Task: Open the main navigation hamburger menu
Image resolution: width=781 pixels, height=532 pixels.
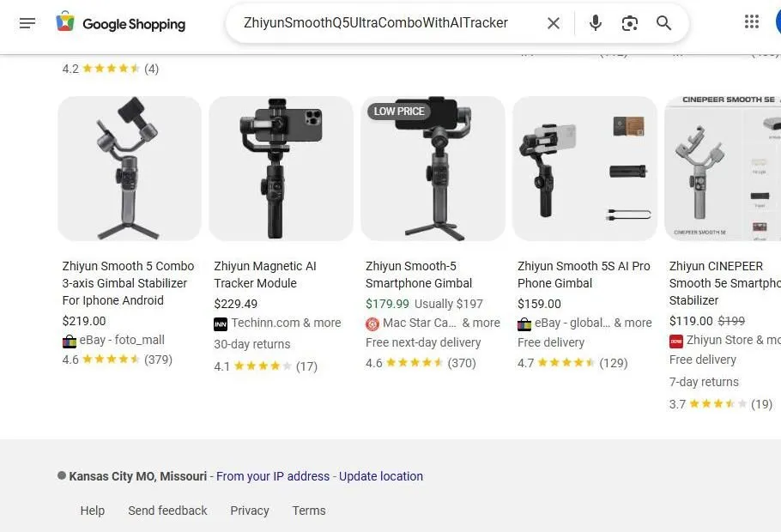Action: (27, 23)
